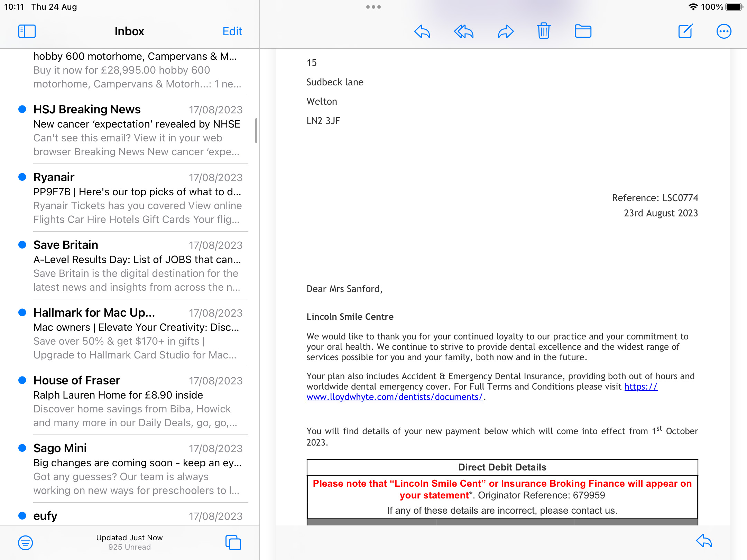Tap Reference: LSC0774 text

tap(655, 198)
